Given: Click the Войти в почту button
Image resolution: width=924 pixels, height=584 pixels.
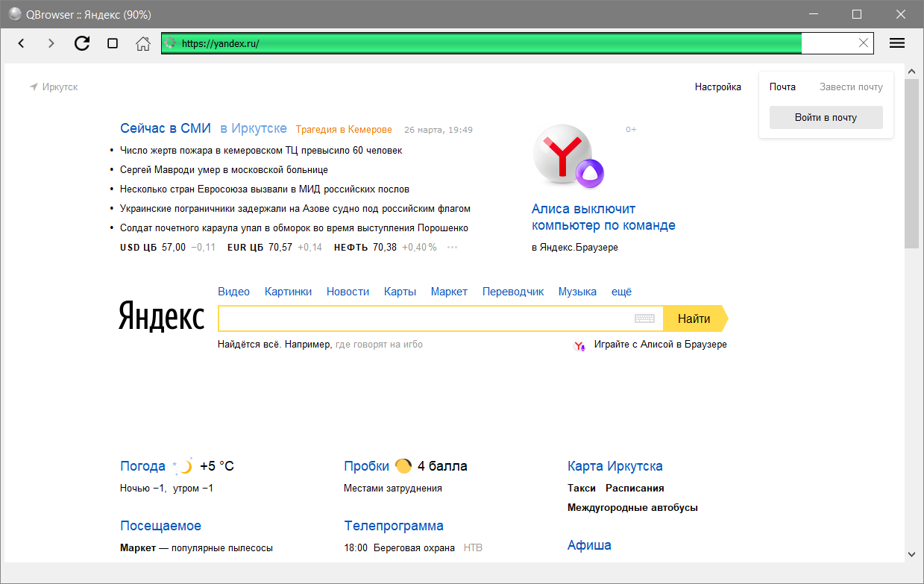Looking at the screenshot, I should pos(826,118).
